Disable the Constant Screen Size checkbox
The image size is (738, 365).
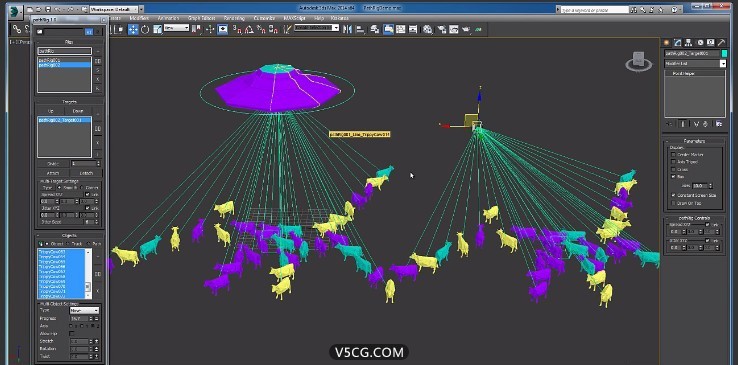click(674, 195)
